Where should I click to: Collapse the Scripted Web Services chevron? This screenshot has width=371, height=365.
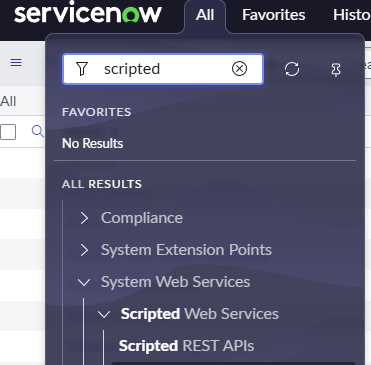(104, 314)
